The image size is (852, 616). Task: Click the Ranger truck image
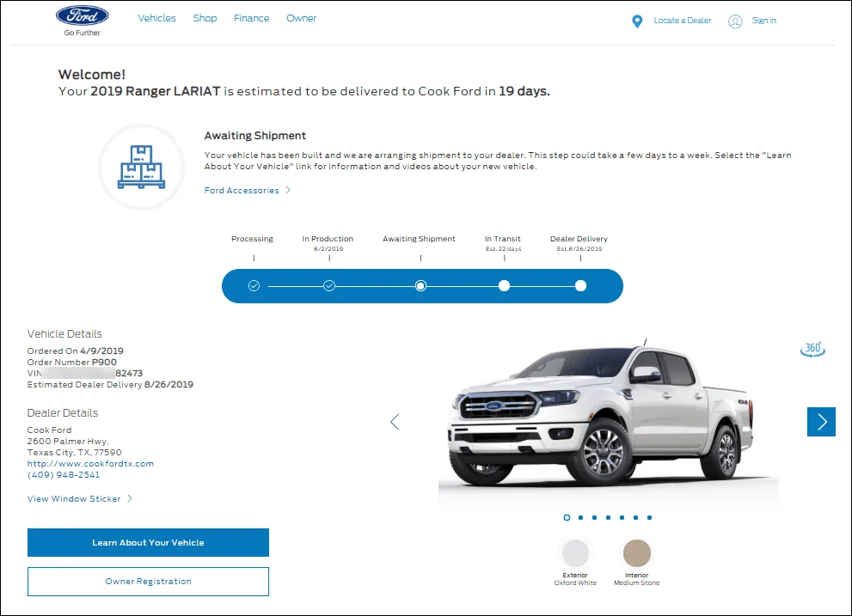[600, 416]
